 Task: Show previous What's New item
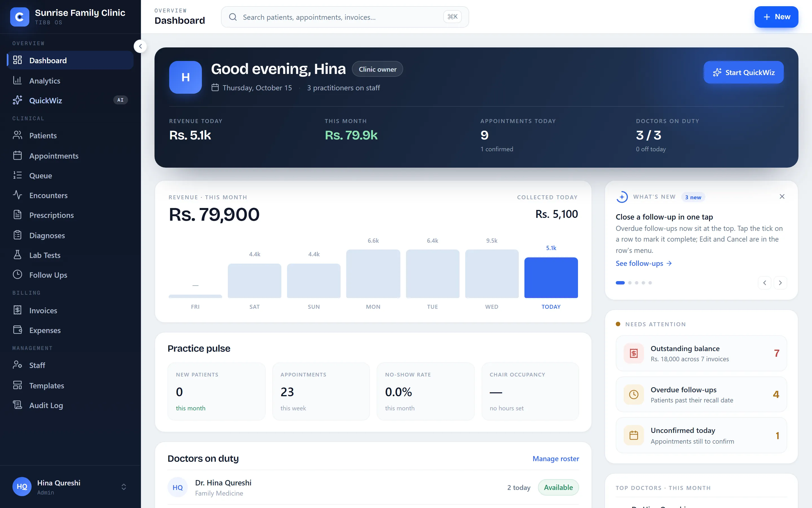point(764,283)
